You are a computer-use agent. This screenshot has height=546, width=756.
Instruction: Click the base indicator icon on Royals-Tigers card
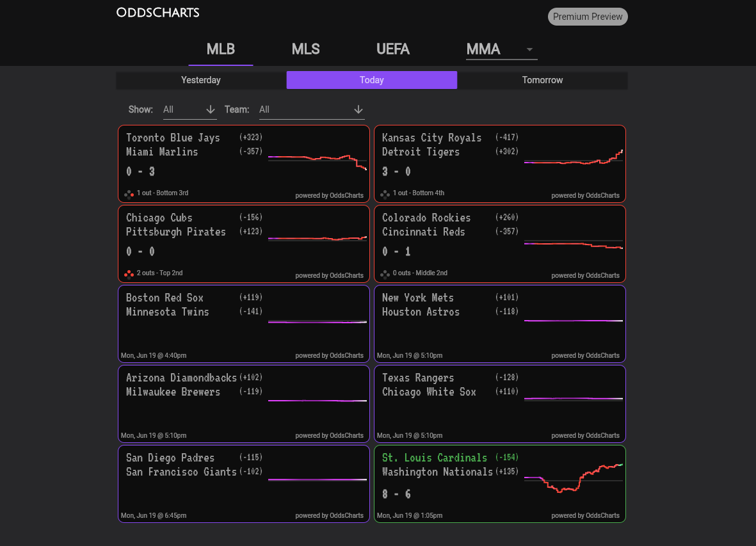coord(385,193)
